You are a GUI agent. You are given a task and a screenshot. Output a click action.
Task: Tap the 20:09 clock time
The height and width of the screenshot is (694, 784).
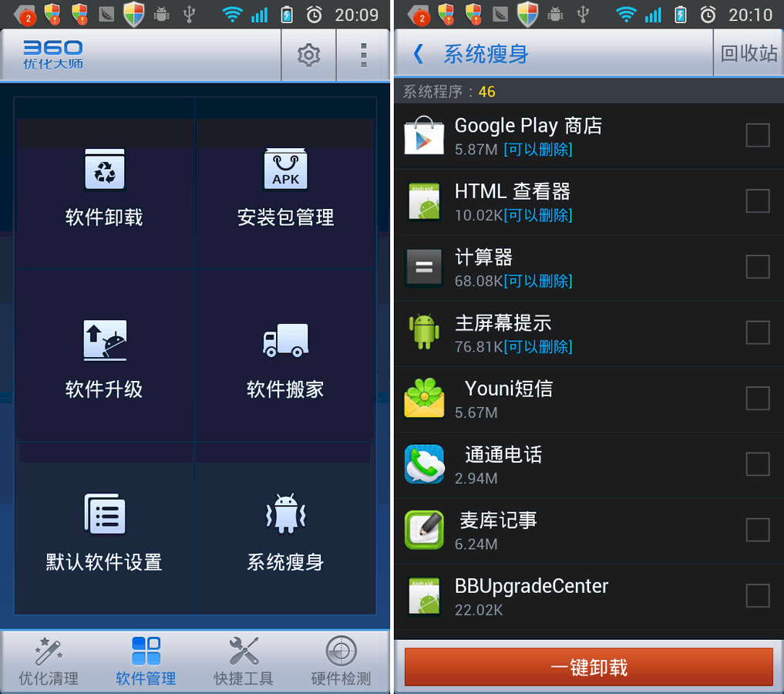point(356,15)
